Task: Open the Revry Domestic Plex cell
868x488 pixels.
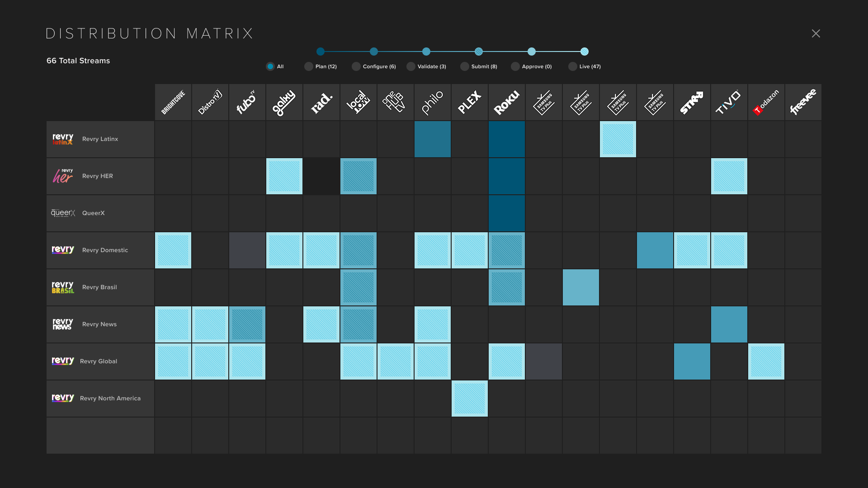Action: [470, 250]
